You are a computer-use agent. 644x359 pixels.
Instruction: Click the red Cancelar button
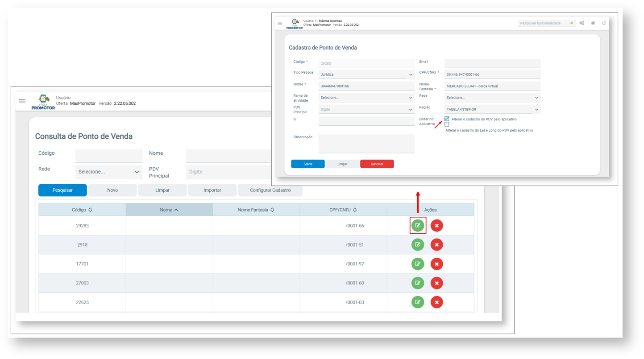(377, 164)
